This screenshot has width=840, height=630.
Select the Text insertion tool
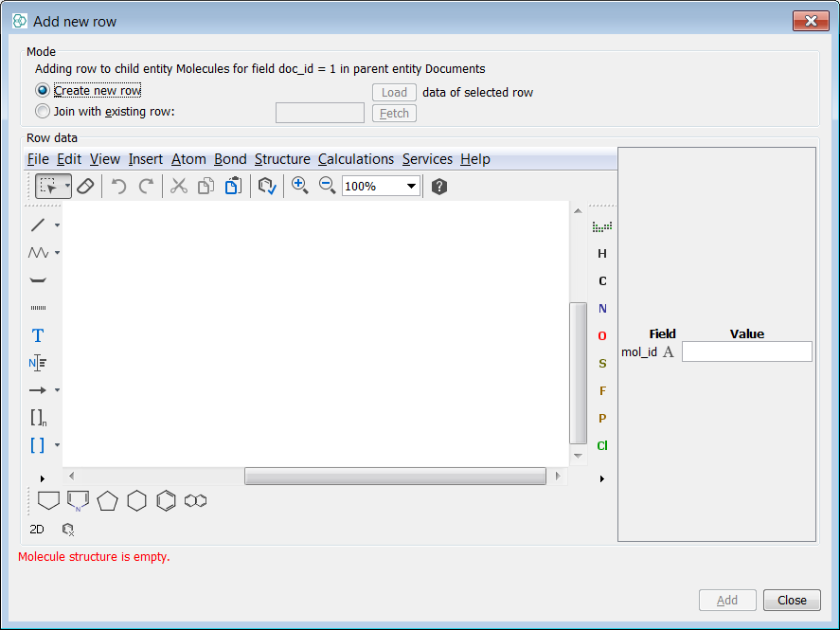(x=36, y=334)
